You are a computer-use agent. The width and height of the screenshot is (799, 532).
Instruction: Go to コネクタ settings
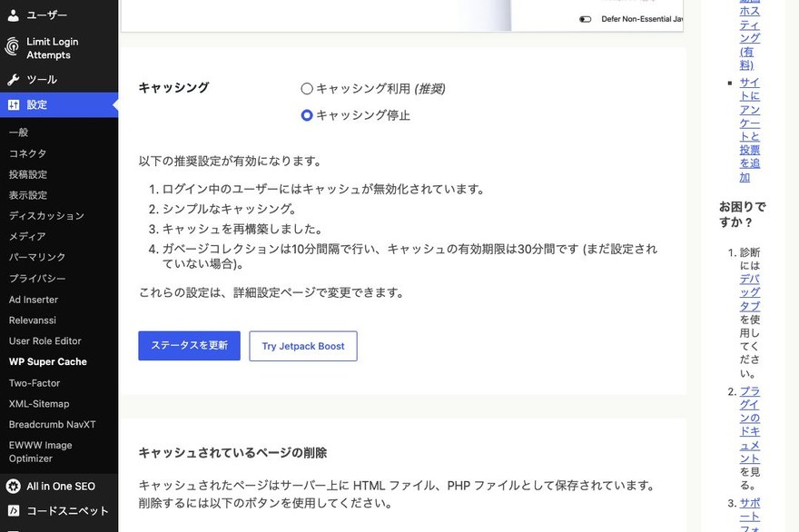click(27, 153)
